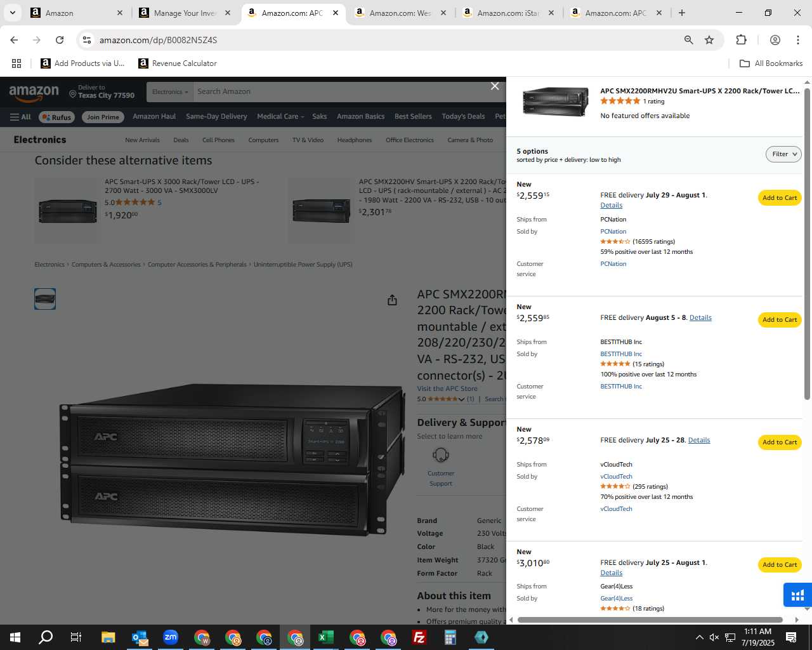Image resolution: width=812 pixels, height=650 pixels.
Task: Open the All hamburger menu
Action: click(x=20, y=117)
